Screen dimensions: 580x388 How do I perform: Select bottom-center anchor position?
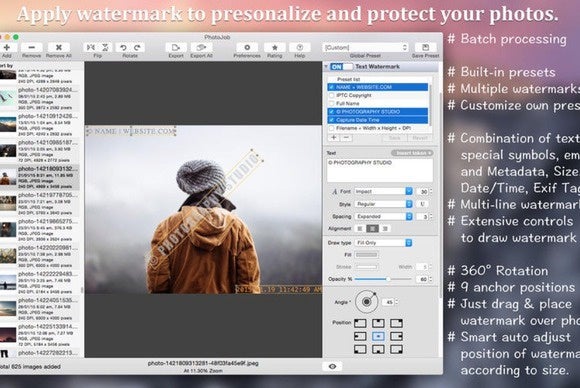click(x=378, y=349)
